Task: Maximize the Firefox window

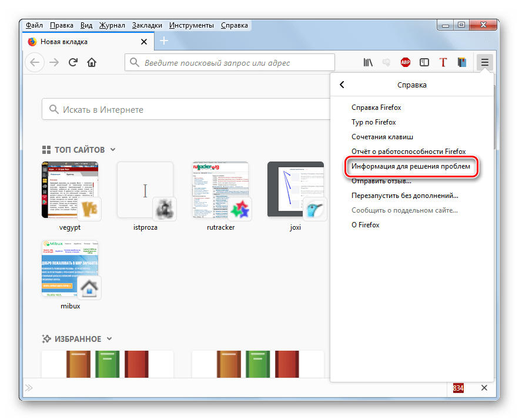Action: coord(461,25)
